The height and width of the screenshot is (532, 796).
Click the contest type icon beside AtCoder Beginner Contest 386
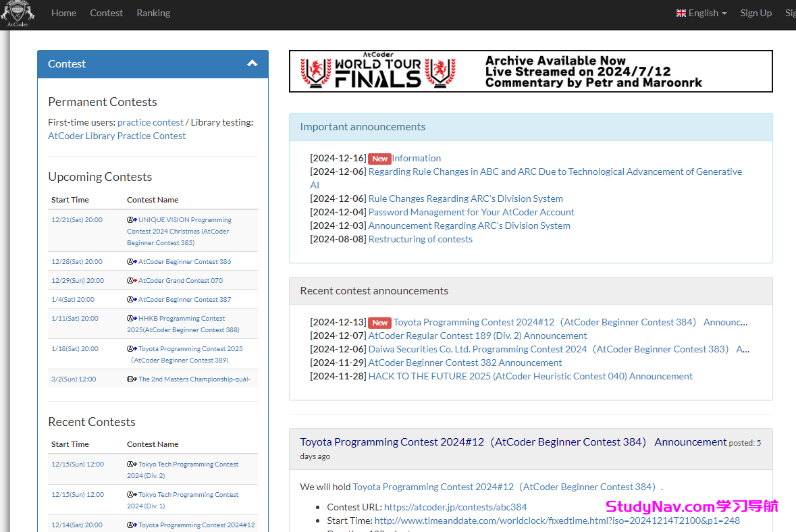click(132, 262)
